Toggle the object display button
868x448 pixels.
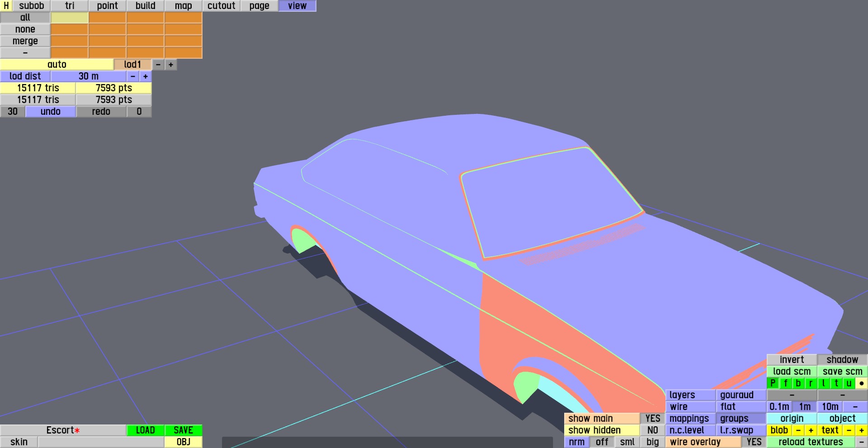(843, 419)
